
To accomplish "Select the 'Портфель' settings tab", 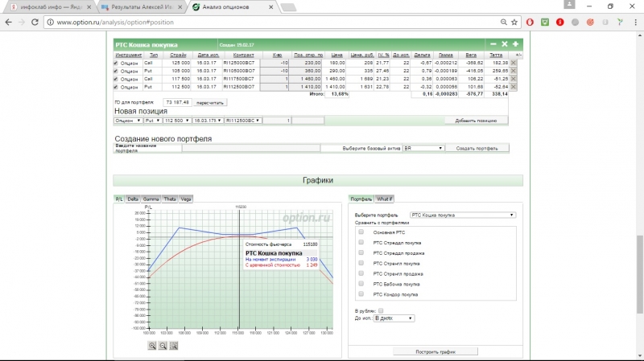I will 361,199.
